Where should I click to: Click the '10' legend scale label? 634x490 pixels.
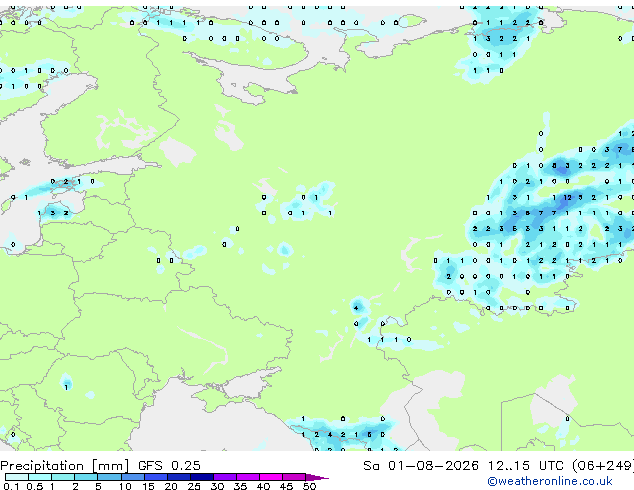click(x=125, y=486)
